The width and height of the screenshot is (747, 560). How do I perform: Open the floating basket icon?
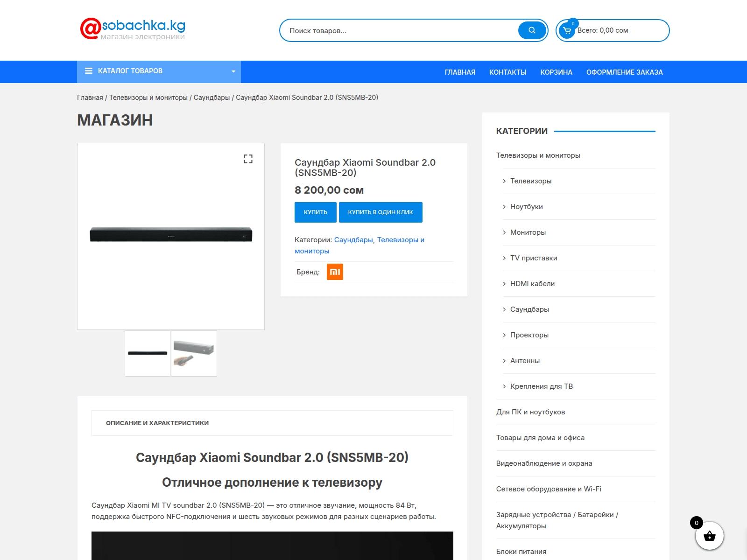click(x=709, y=536)
